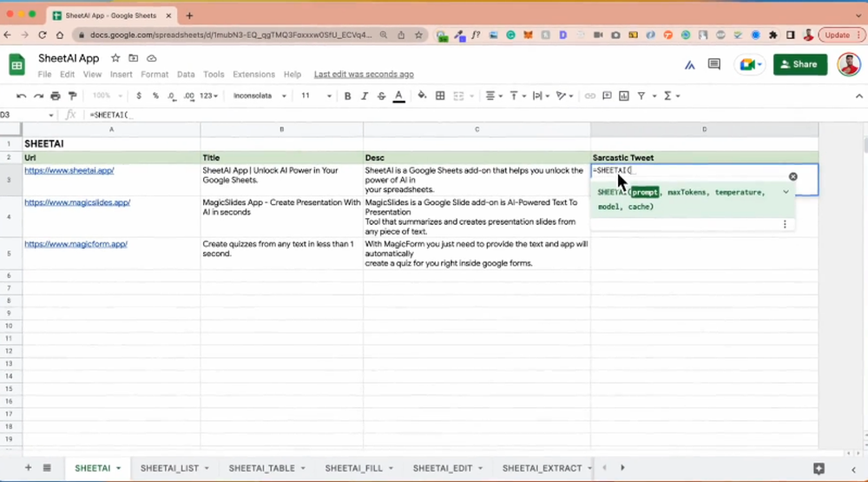Open the font size dropdown
Screen dimensions: 868x482
pyautogui.click(x=316, y=96)
